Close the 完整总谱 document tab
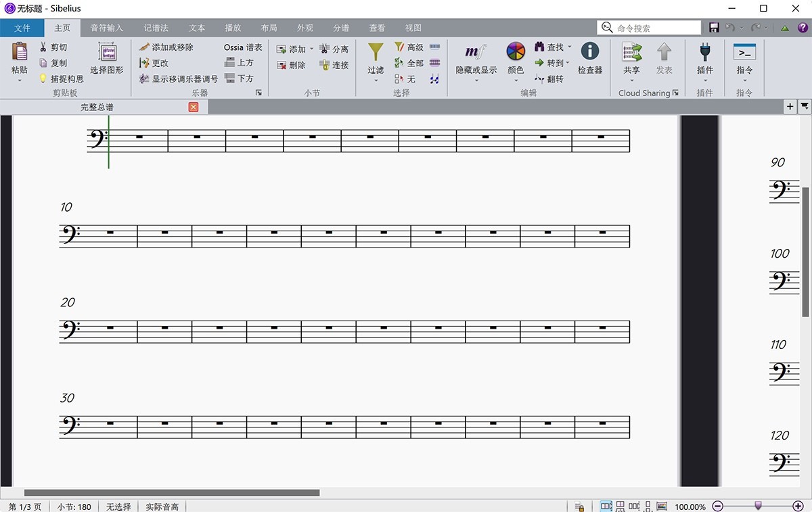Image resolution: width=812 pixels, height=512 pixels. tap(194, 107)
